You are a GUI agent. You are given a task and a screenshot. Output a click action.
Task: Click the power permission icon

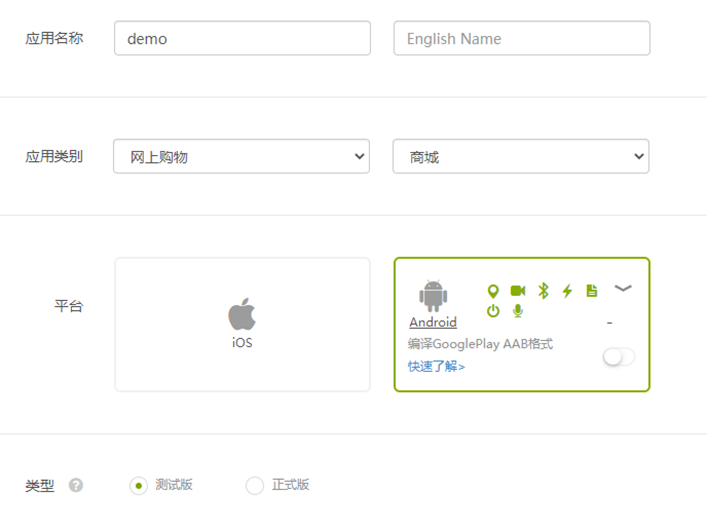493,311
